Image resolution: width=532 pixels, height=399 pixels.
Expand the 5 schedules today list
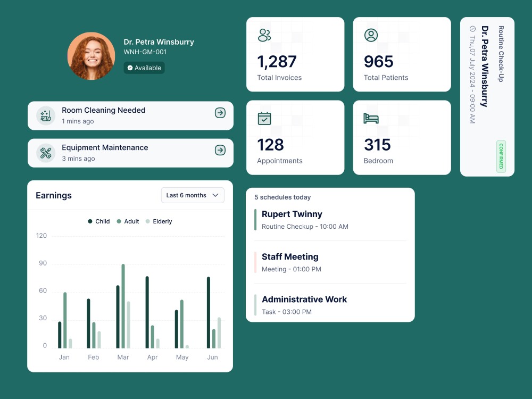pyautogui.click(x=281, y=197)
